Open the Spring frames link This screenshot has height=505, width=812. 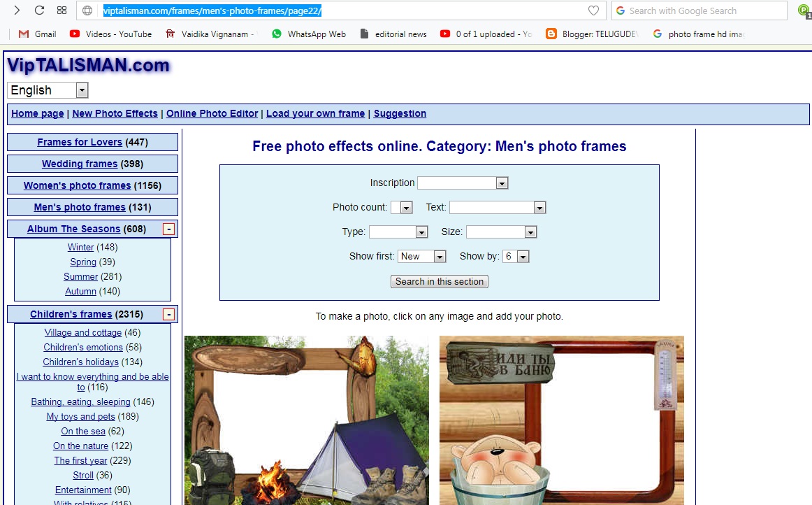pyautogui.click(x=83, y=262)
